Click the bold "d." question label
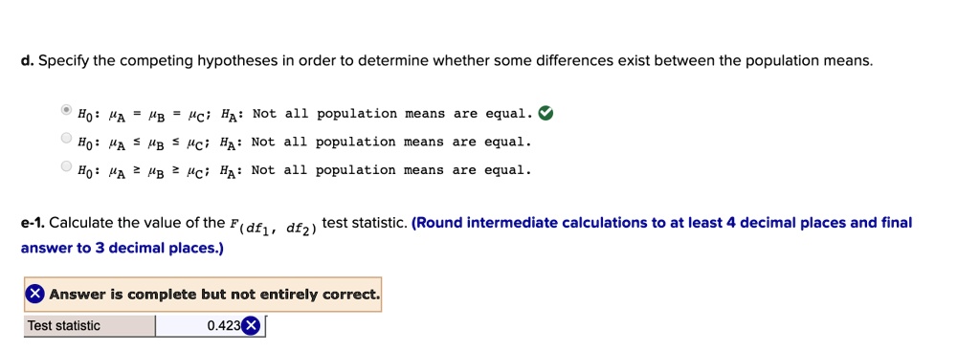The image size is (980, 351). (28, 61)
